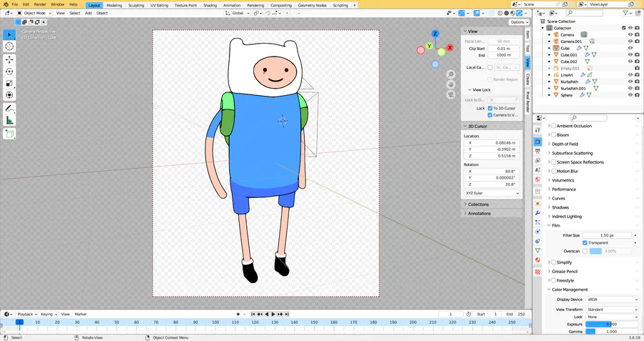Open the Texture checker properties tab
This screenshot has height=341, width=644.
tap(537, 272)
